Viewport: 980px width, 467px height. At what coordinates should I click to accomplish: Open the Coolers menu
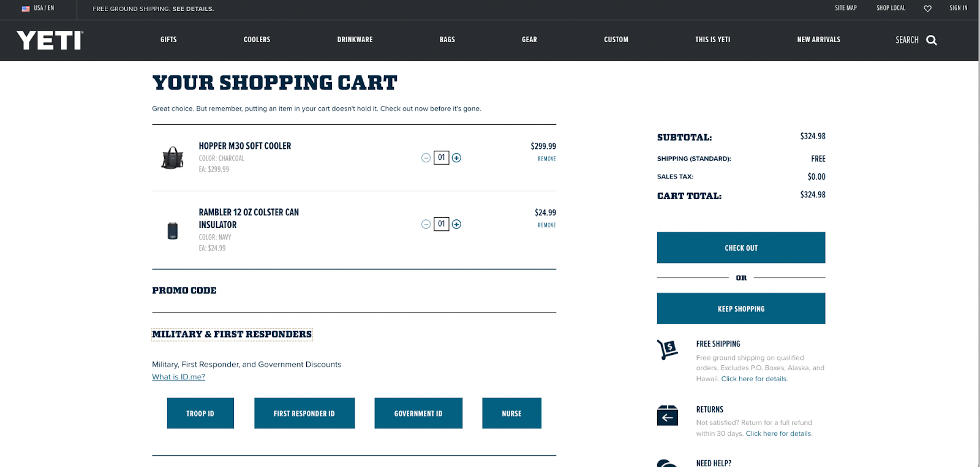pyautogui.click(x=257, y=40)
